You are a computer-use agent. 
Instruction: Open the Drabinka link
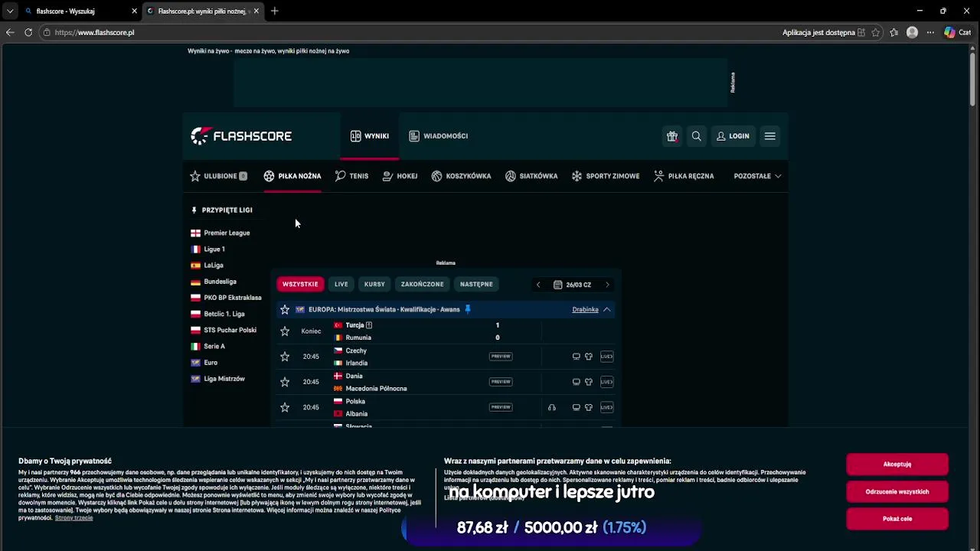tap(585, 310)
